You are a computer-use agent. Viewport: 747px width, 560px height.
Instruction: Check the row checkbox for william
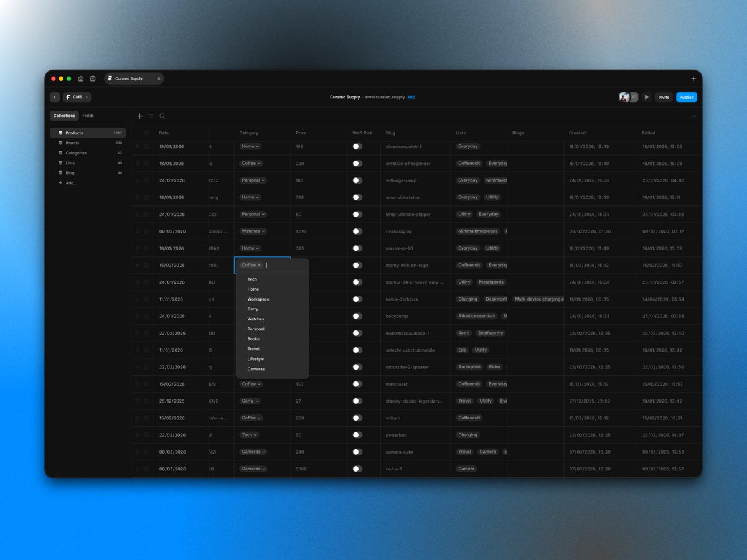[x=147, y=418]
